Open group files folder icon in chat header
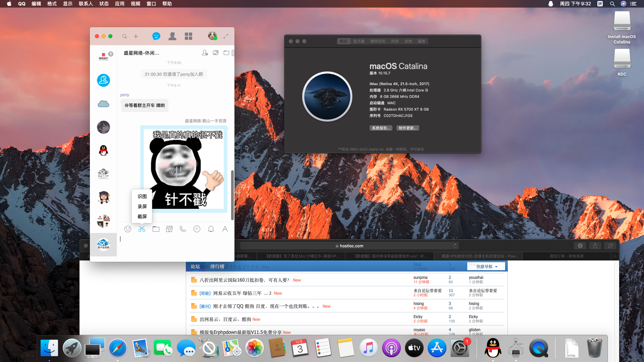Viewport: 644px width, 362px height. coord(226,53)
